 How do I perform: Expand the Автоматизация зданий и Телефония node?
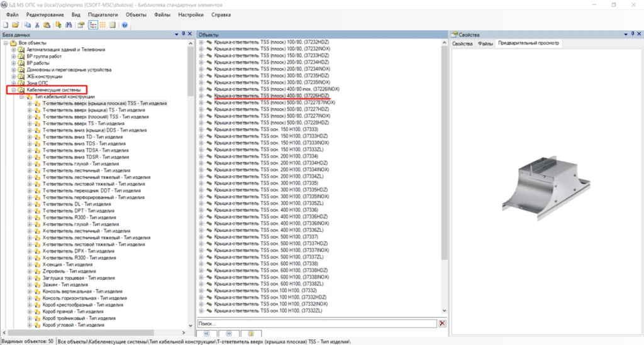tap(13, 50)
